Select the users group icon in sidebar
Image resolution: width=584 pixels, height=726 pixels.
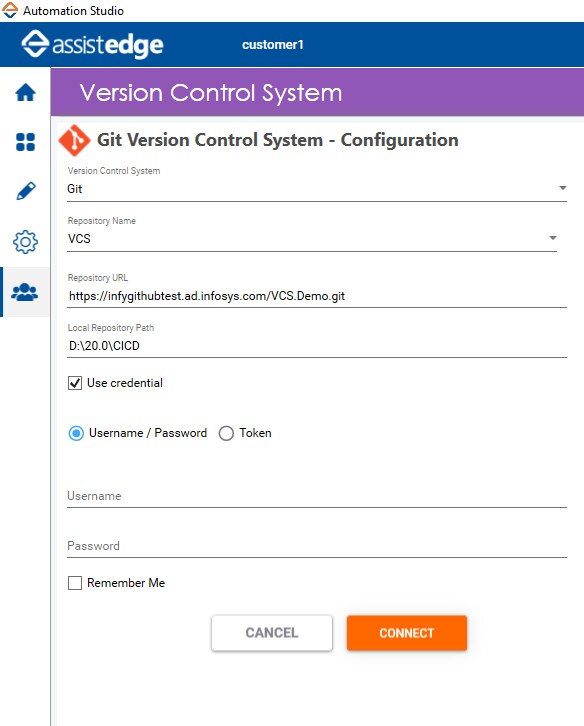(x=25, y=292)
